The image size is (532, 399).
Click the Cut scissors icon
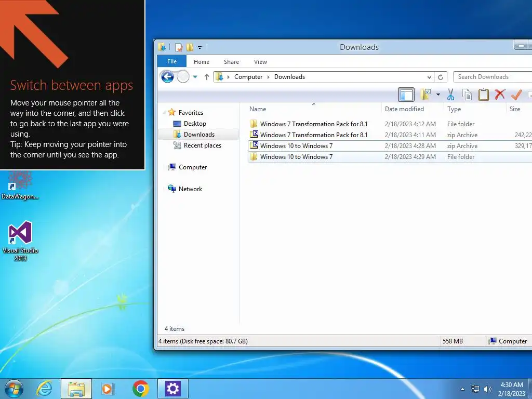[450, 95]
